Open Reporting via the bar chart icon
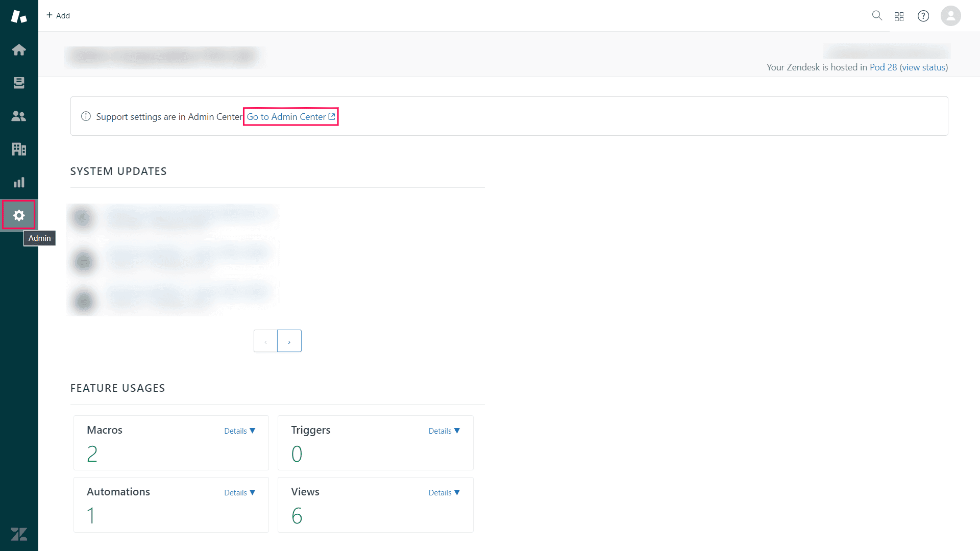The height and width of the screenshot is (551, 980). tap(19, 182)
